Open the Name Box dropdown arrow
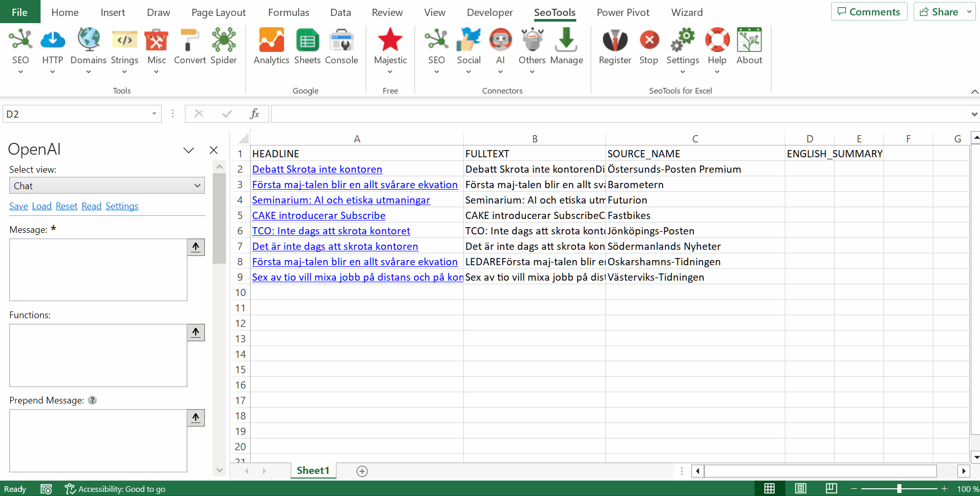 coord(154,114)
